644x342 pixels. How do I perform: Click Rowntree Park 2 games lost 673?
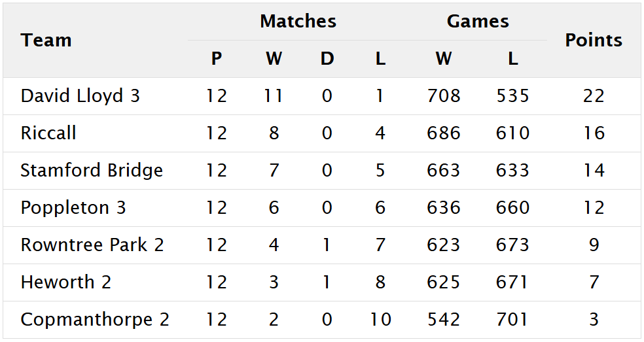[x=512, y=245]
